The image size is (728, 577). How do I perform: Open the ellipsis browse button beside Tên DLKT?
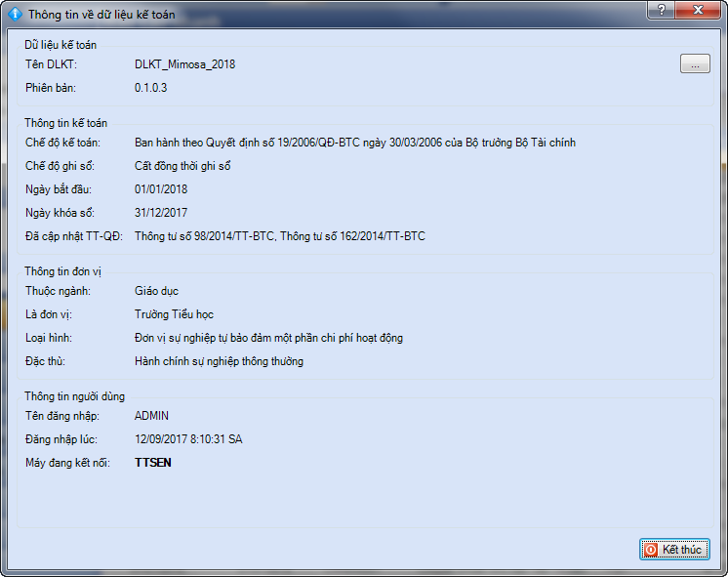pyautogui.click(x=694, y=64)
